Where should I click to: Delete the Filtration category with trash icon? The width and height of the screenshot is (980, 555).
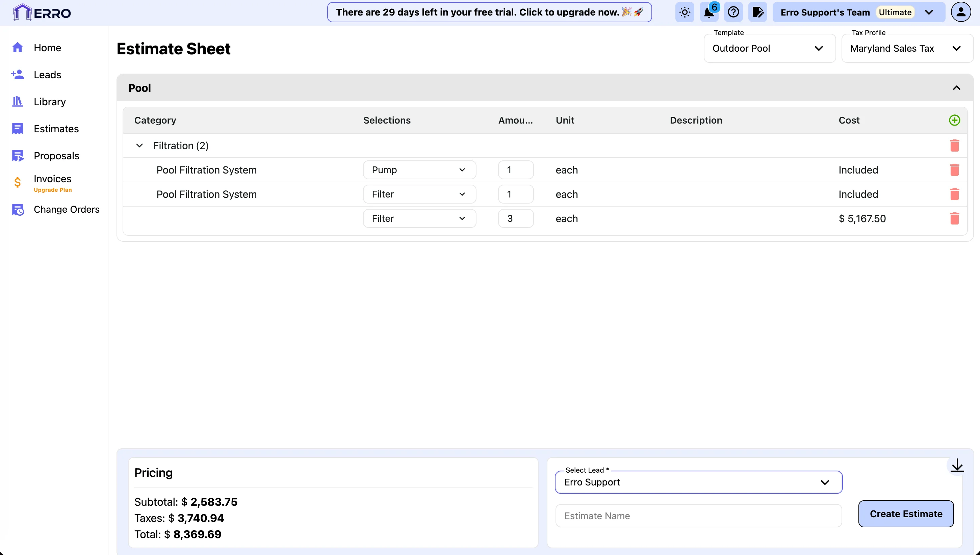tap(954, 145)
